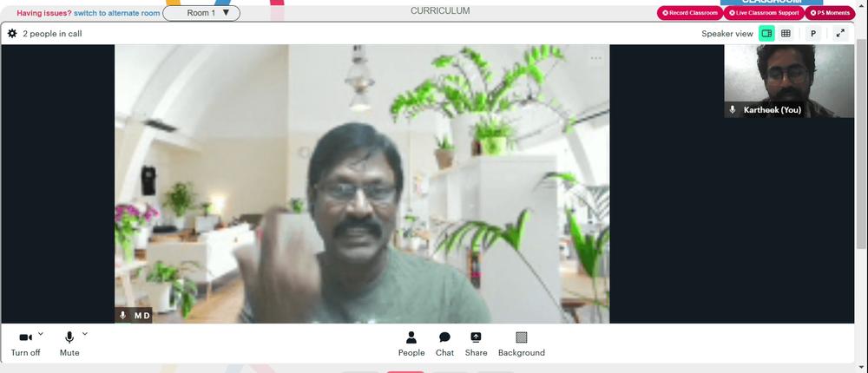Click mic icon beside Kartheek name

(733, 109)
